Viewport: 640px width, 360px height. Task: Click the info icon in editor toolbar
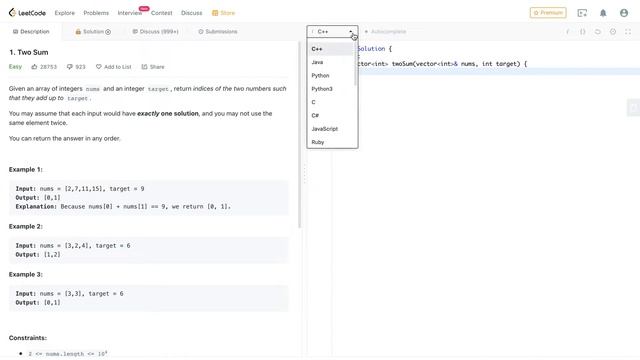tap(567, 31)
